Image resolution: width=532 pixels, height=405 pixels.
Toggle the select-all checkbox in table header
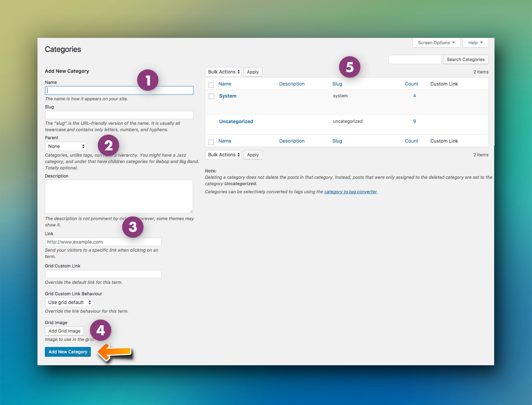(211, 85)
